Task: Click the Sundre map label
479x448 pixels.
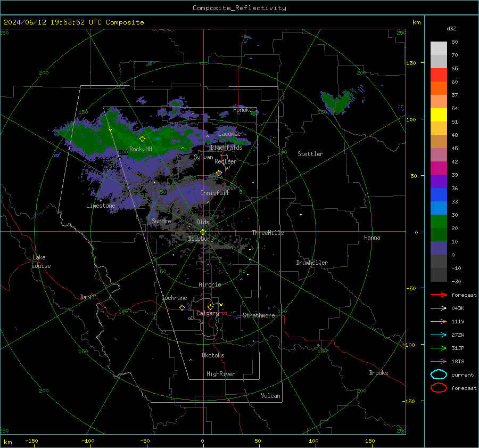Action: click(x=161, y=221)
